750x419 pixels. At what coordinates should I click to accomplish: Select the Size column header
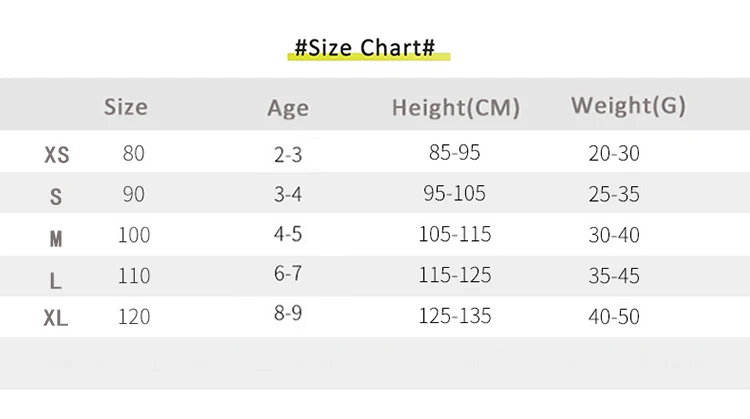pyautogui.click(x=126, y=106)
